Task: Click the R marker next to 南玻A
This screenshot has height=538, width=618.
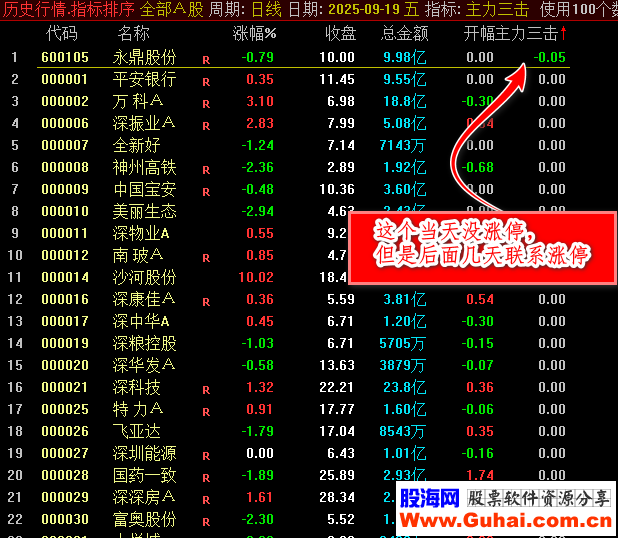Action: pyautogui.click(x=206, y=256)
